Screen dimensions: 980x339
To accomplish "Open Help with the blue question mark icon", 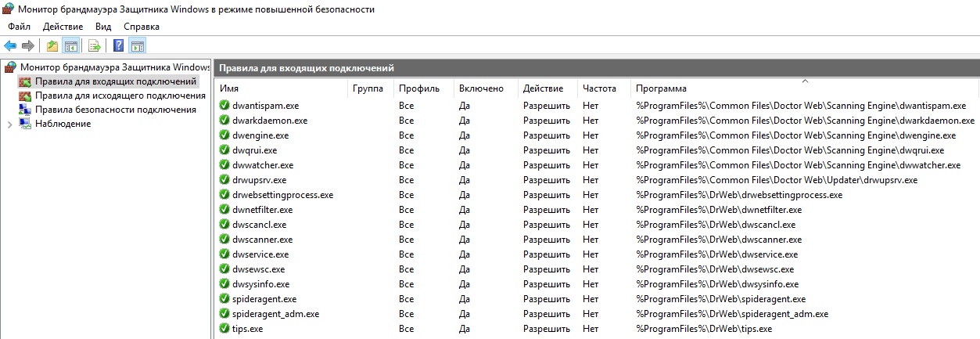I will [119, 45].
